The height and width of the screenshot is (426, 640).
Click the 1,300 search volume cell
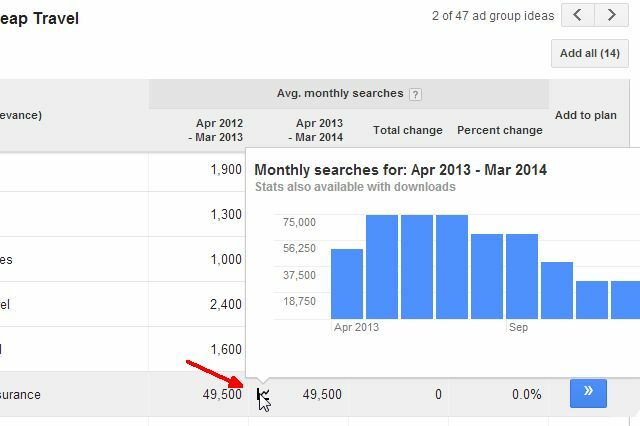click(226, 214)
